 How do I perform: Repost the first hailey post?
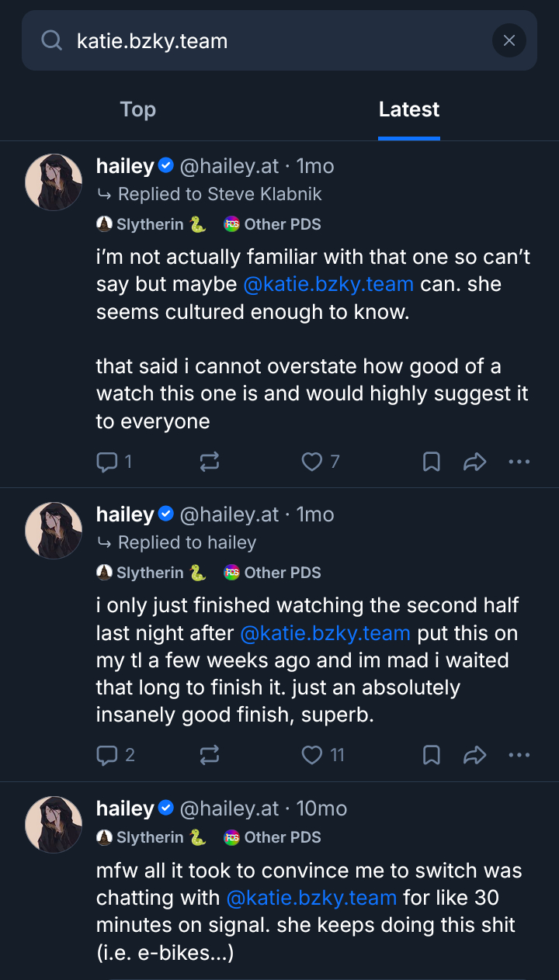210,462
